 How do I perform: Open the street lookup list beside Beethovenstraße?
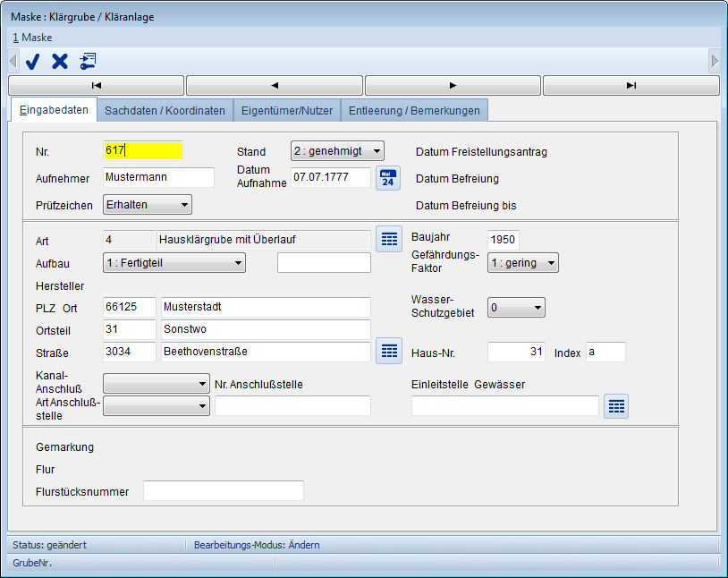(387, 352)
